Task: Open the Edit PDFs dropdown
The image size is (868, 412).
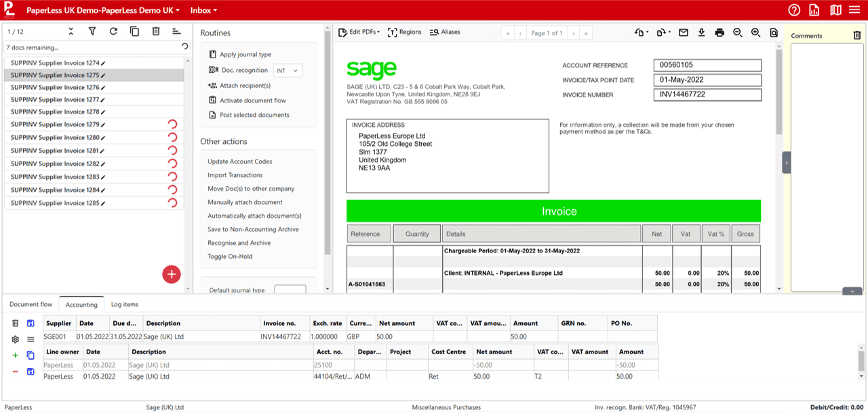Action: click(360, 32)
